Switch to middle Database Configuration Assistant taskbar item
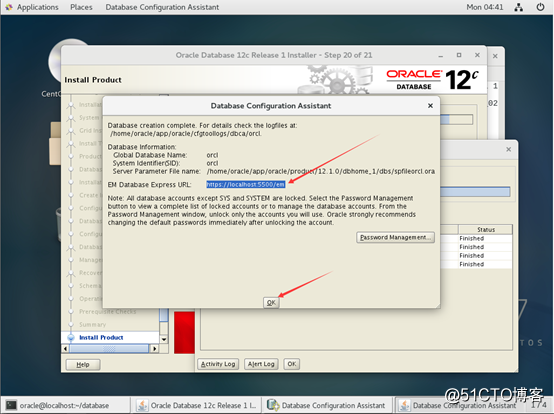 click(x=327, y=406)
